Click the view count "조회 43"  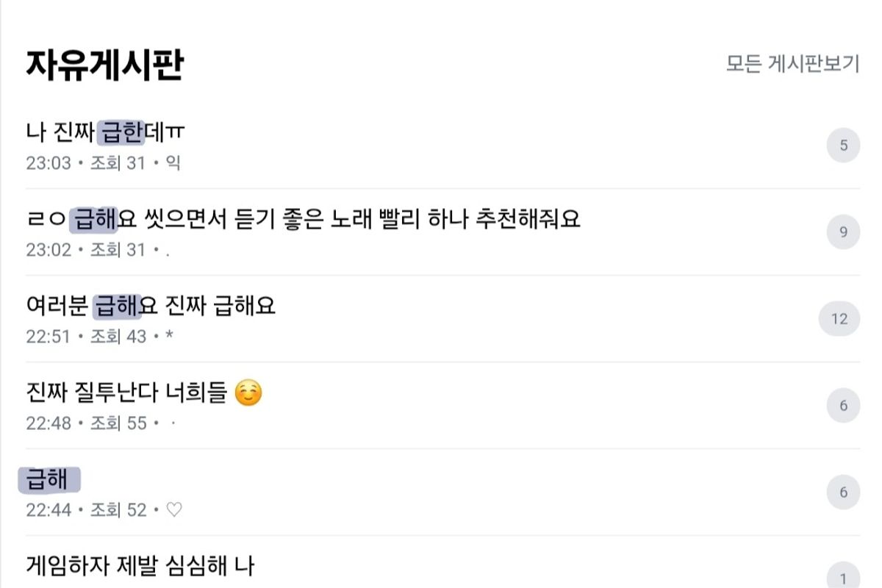click(x=118, y=337)
